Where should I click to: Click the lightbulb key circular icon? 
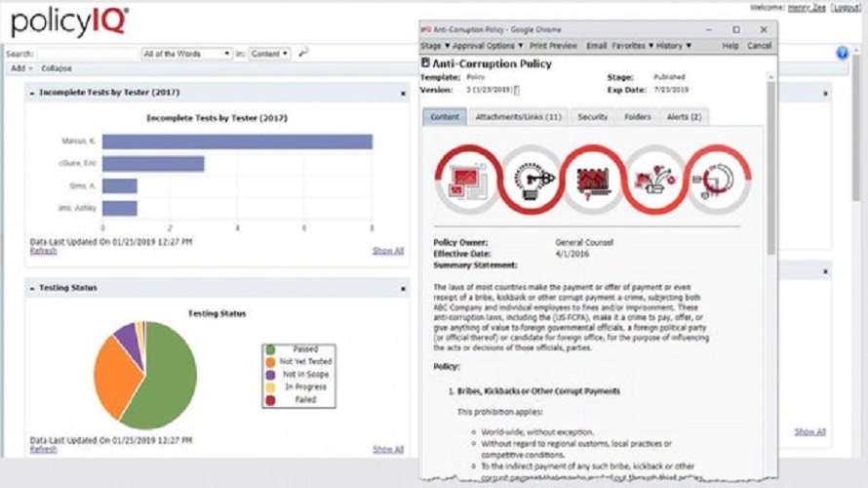click(531, 180)
